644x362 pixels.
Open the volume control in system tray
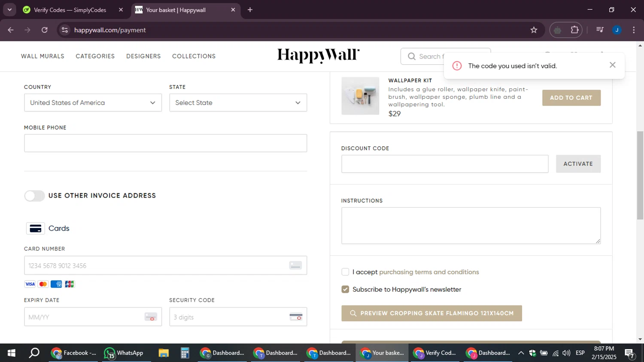566,353
